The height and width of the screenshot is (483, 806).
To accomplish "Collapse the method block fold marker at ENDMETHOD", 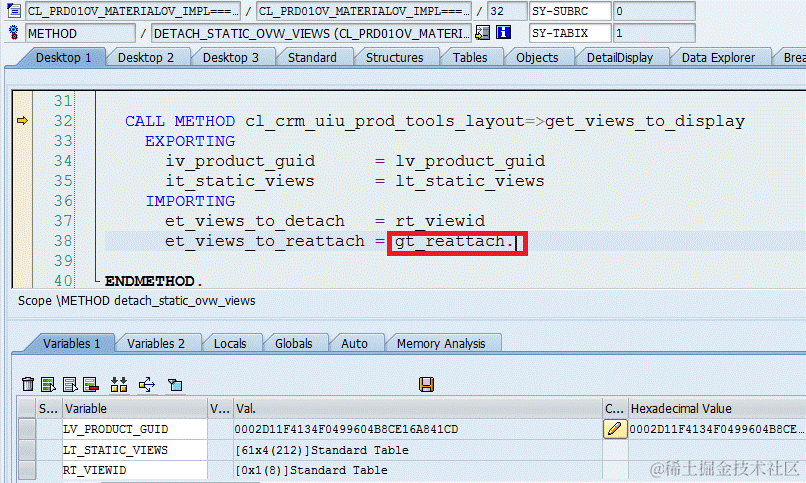I will pyautogui.click(x=96, y=281).
